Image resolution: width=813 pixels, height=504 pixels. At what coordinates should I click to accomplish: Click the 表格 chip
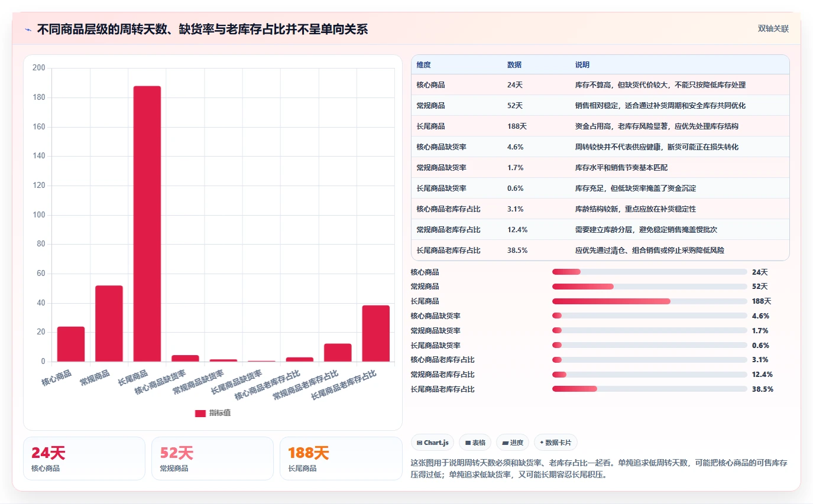(x=475, y=443)
